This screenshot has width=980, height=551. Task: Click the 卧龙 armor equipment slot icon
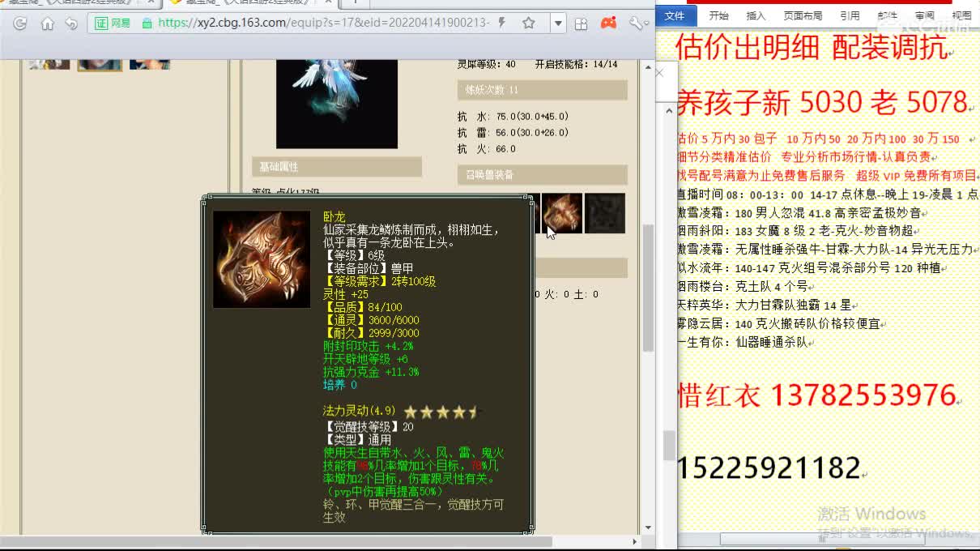pyautogui.click(x=562, y=213)
